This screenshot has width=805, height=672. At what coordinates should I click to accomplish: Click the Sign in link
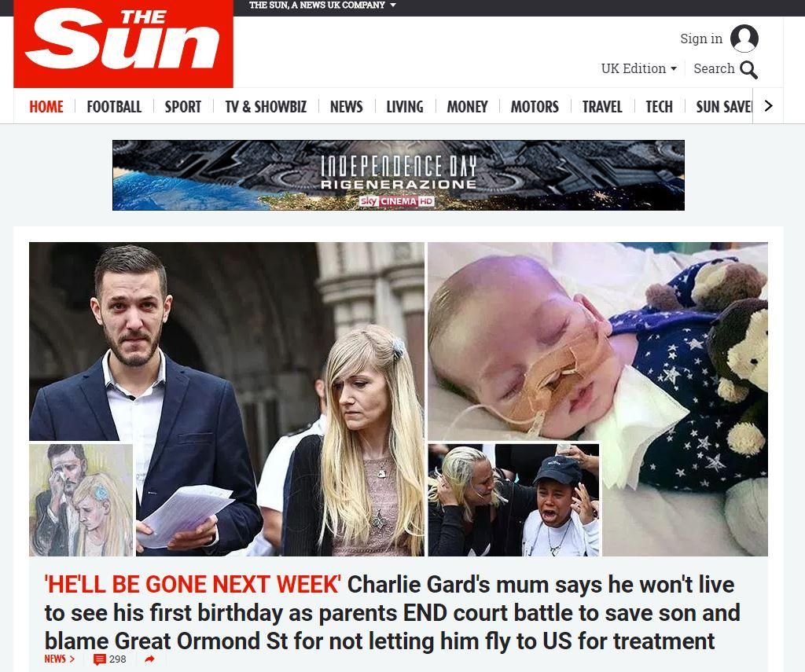coord(701,39)
